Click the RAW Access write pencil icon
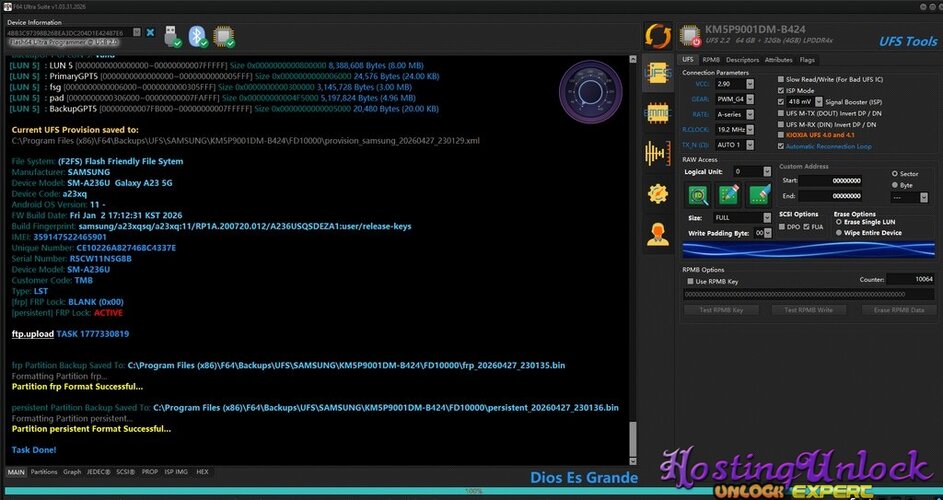This screenshot has width=943, height=500. click(729, 195)
